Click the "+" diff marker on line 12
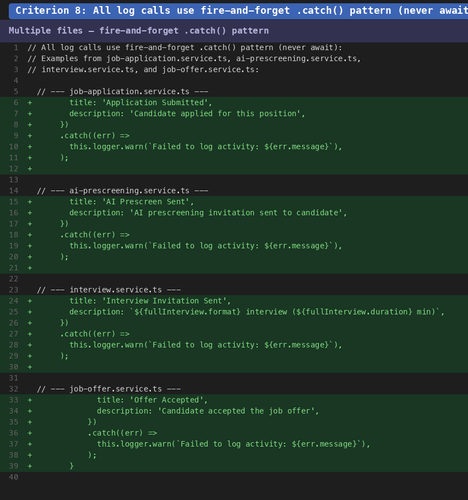This screenshot has width=468, height=500. (x=30, y=168)
